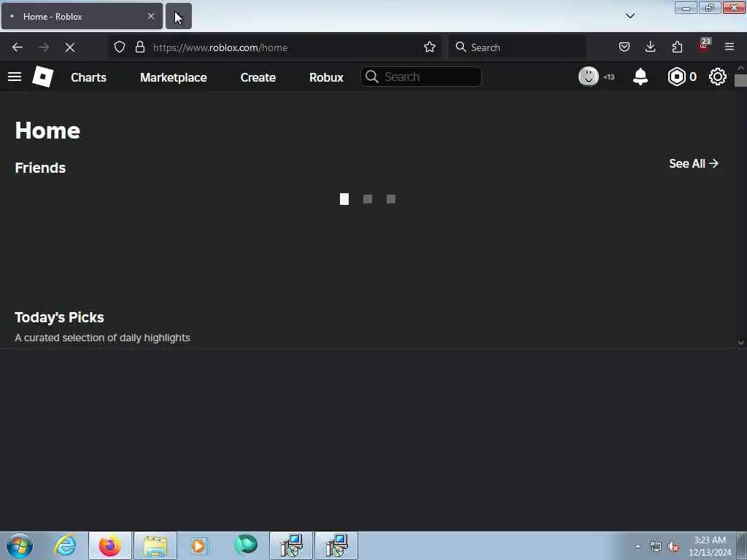Stop loading the page
Screen dimensions: 747x560
[x=69, y=47]
